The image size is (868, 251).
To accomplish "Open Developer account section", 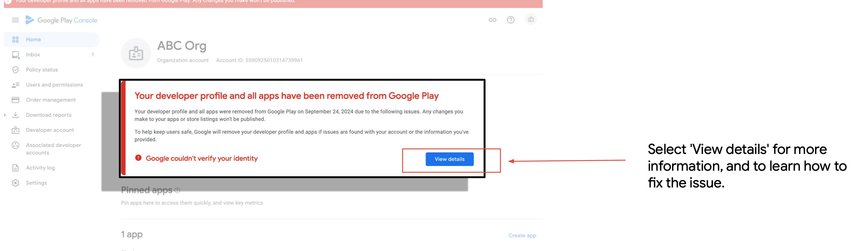I will [x=50, y=130].
